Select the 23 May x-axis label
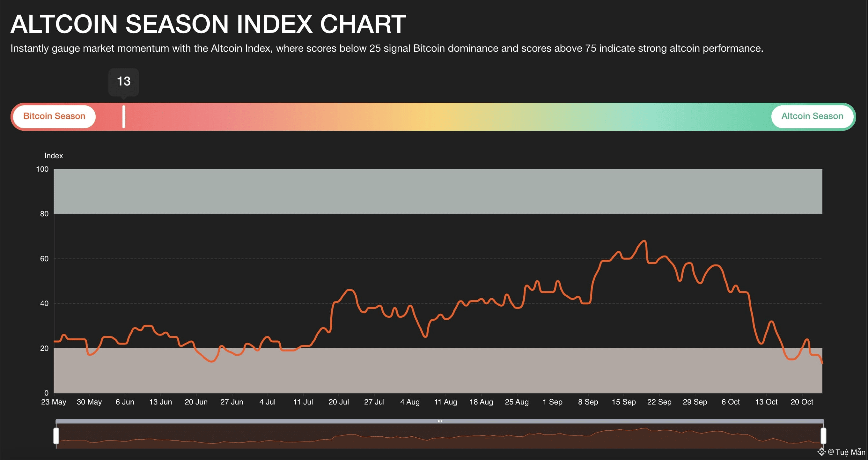 pyautogui.click(x=54, y=402)
